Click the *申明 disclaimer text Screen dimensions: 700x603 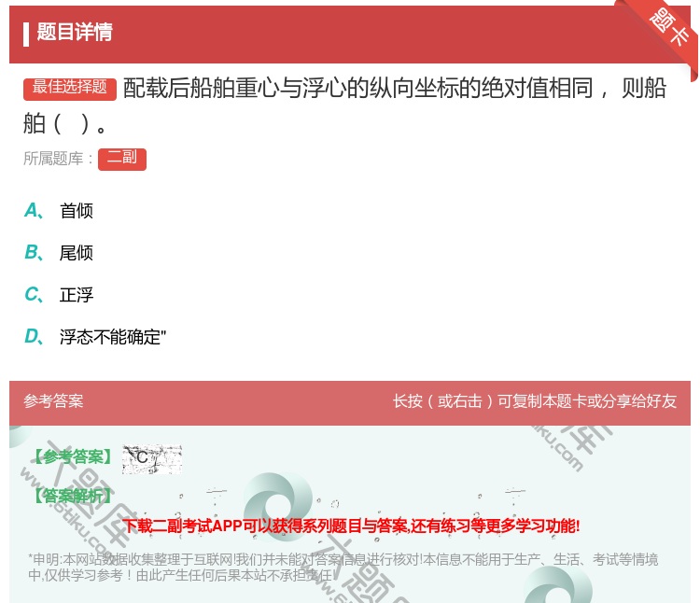click(x=343, y=567)
